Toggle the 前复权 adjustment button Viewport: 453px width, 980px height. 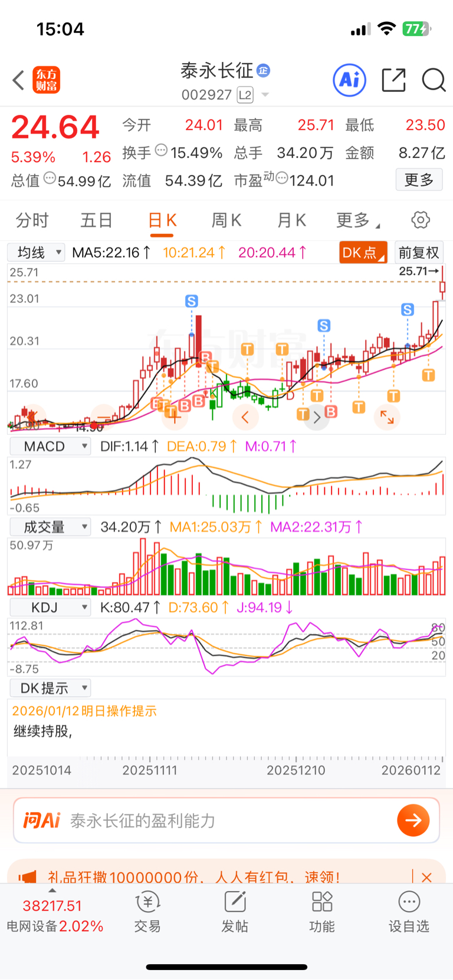419,252
